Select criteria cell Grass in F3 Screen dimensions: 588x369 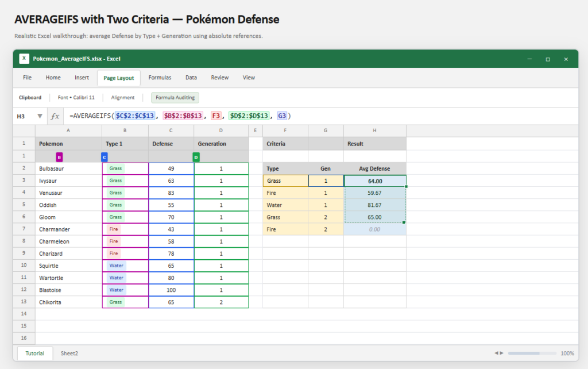pyautogui.click(x=286, y=181)
